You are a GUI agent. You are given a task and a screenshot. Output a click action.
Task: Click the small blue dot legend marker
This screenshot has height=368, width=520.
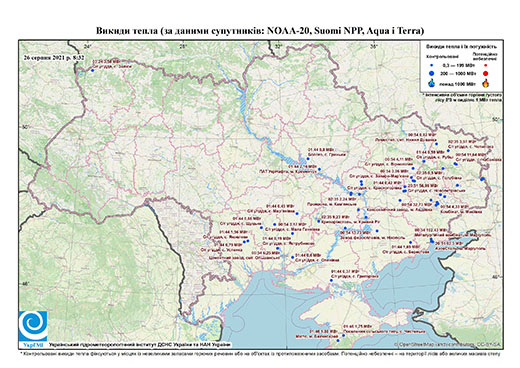click(432, 66)
